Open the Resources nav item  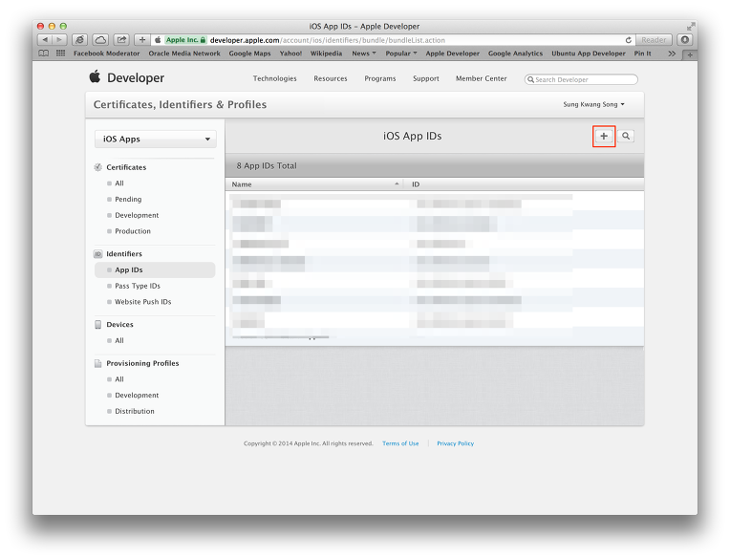coord(331,78)
